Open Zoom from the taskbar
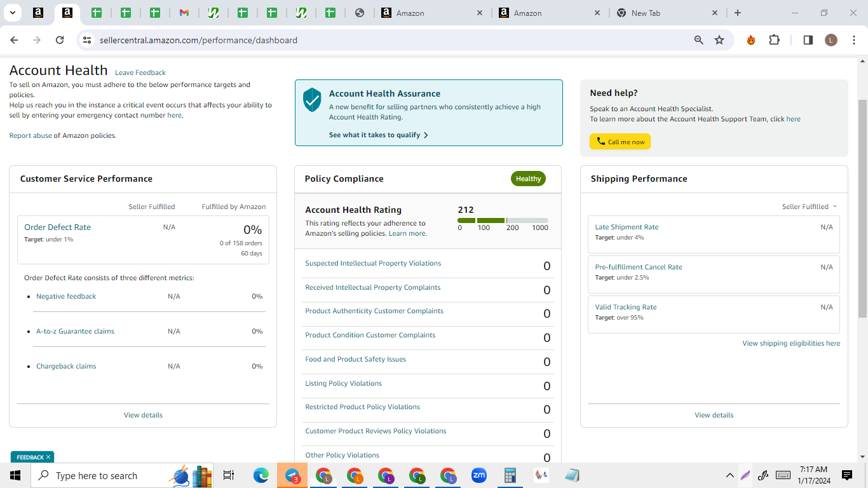 478,475
